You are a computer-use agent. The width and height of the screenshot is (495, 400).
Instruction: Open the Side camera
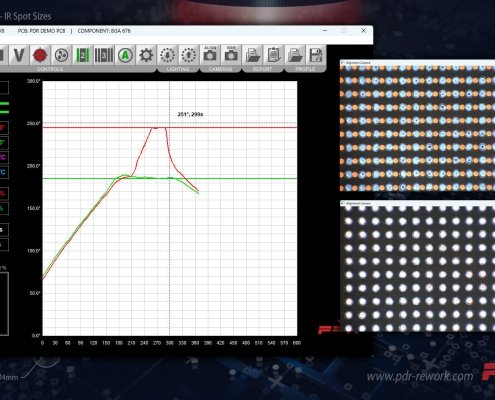point(231,54)
